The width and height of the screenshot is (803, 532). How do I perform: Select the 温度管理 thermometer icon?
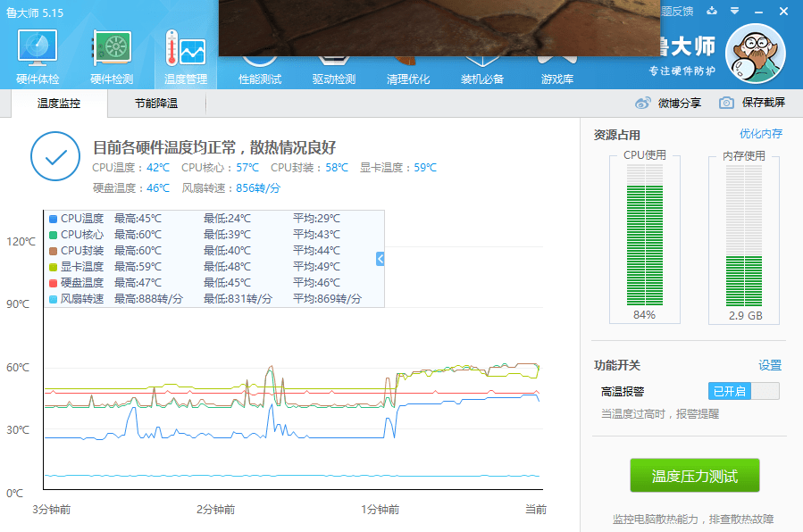(x=186, y=54)
